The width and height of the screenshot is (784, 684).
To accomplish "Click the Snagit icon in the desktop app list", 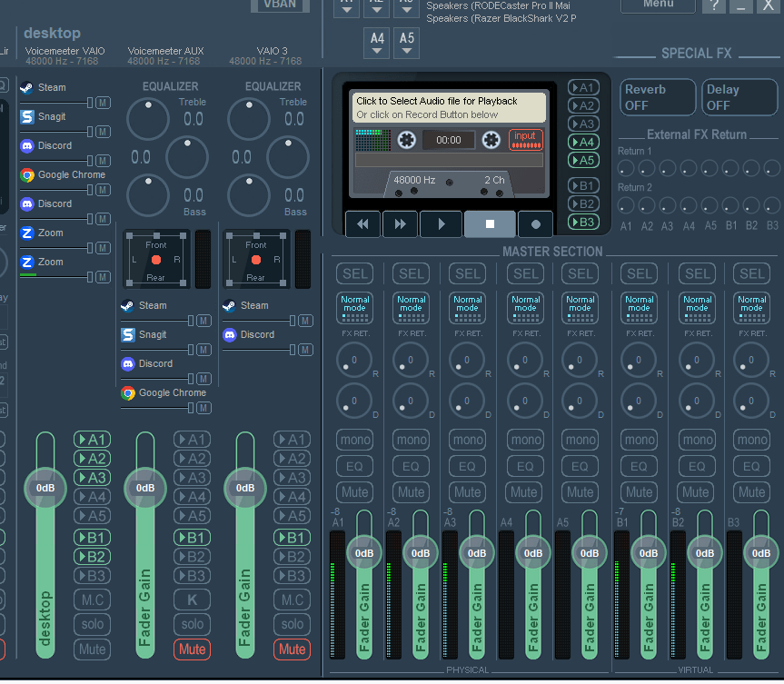I will [x=27, y=116].
